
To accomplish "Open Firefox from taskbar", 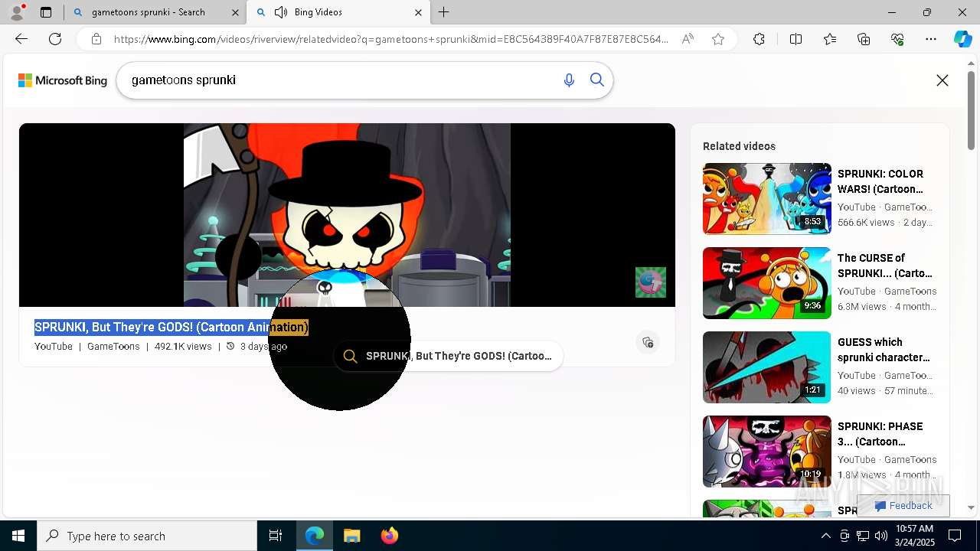I will pos(390,536).
